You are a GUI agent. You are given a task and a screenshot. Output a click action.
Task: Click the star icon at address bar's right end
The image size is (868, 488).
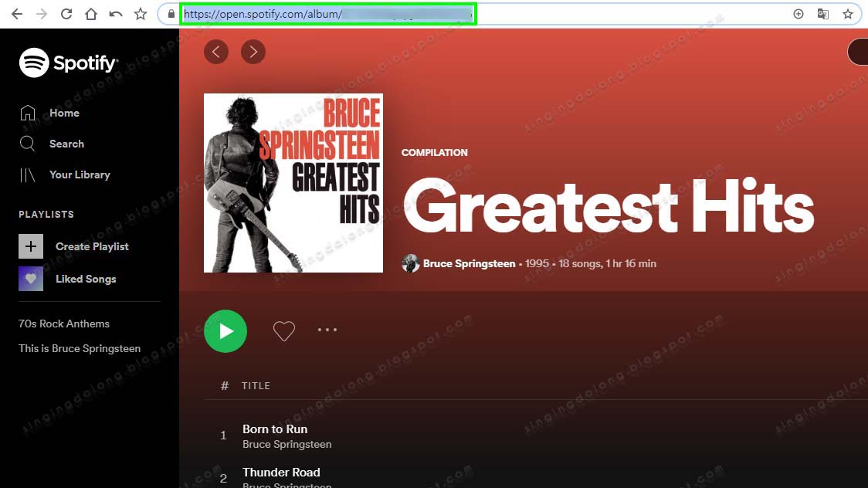[x=848, y=14]
